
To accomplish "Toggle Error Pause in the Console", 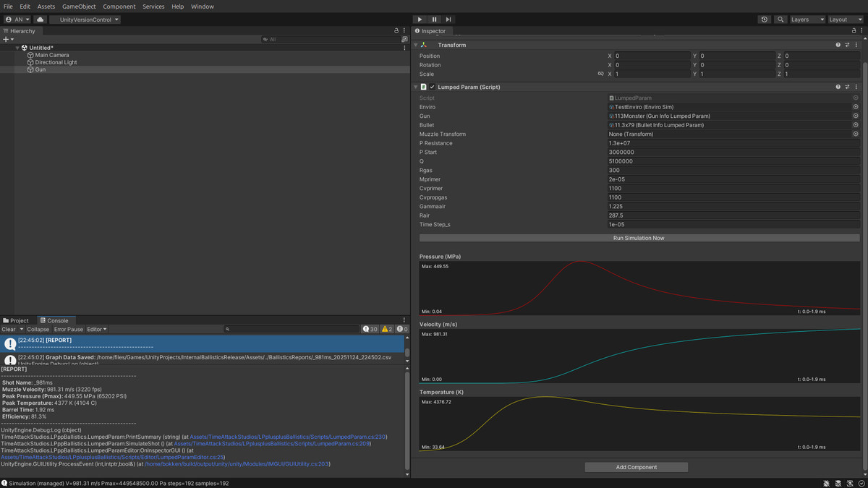I will (68, 329).
